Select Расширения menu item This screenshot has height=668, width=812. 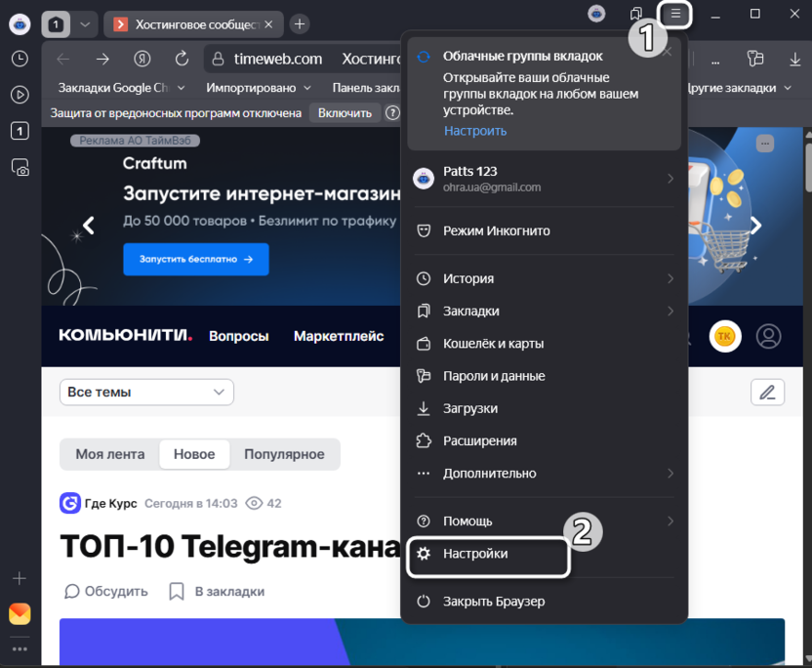coord(544,441)
